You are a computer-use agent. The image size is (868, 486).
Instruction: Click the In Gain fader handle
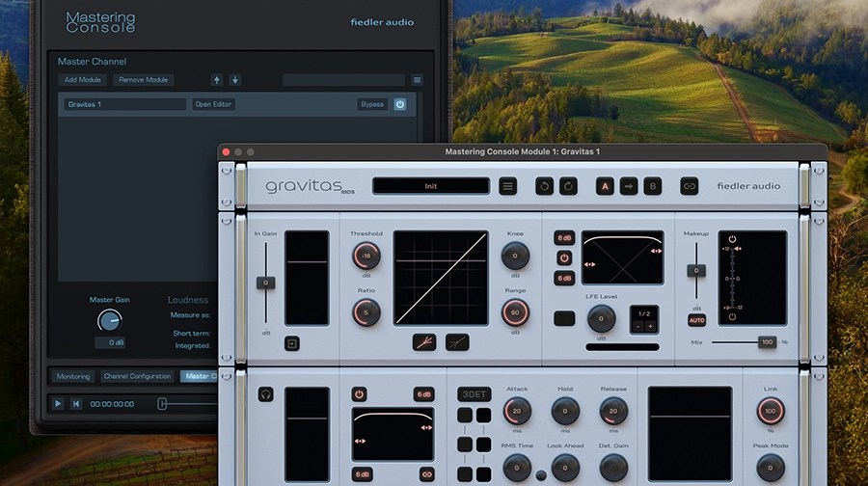[x=266, y=283]
